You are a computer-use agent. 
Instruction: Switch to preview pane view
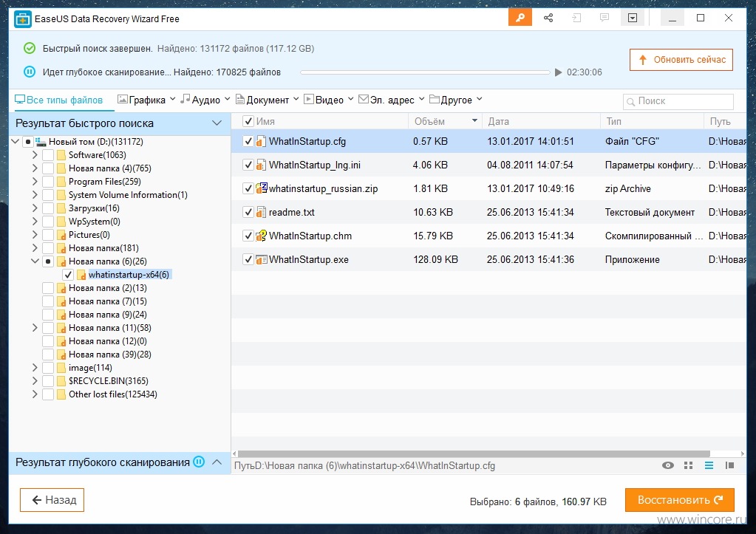729,465
